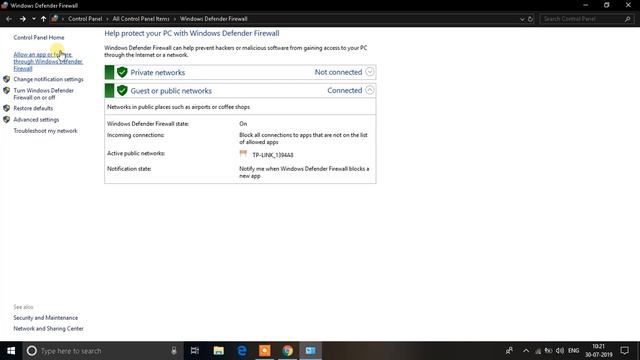
Task: Open Troubleshoot my network
Action: tap(45, 131)
